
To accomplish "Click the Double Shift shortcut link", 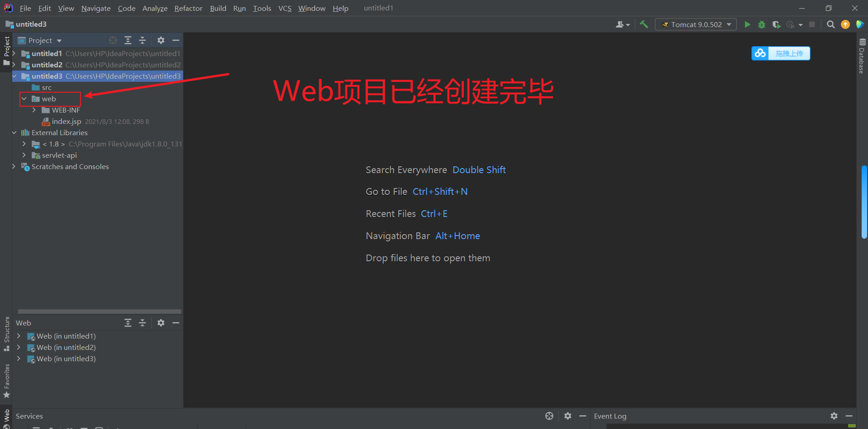I will pos(479,170).
